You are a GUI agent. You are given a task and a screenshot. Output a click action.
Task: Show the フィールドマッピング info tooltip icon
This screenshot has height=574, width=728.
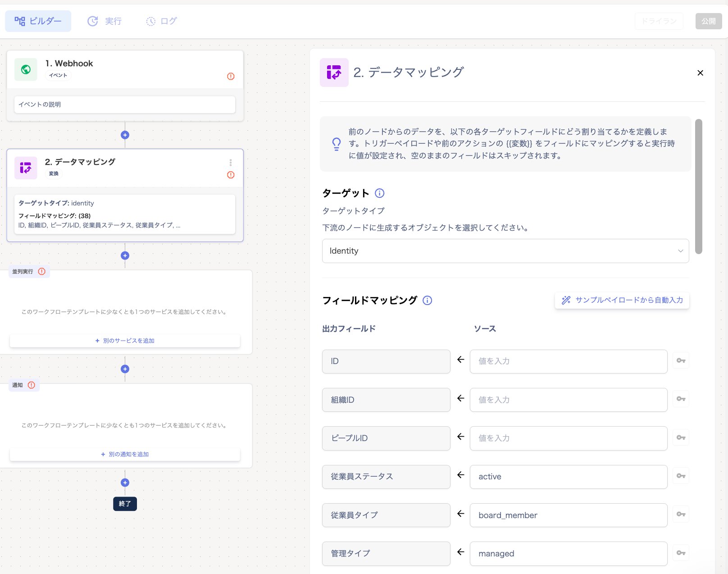click(x=428, y=301)
